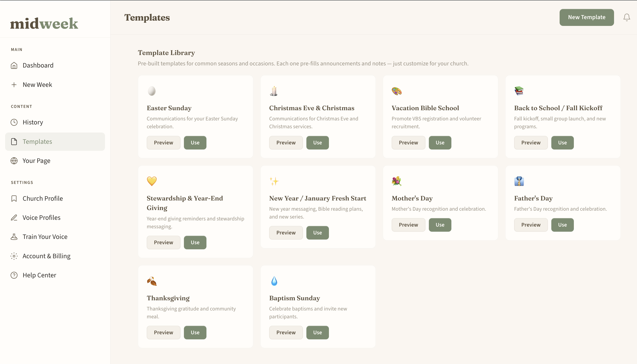Click the "Template Library" section heading
This screenshot has height=364, width=637.
(166, 53)
